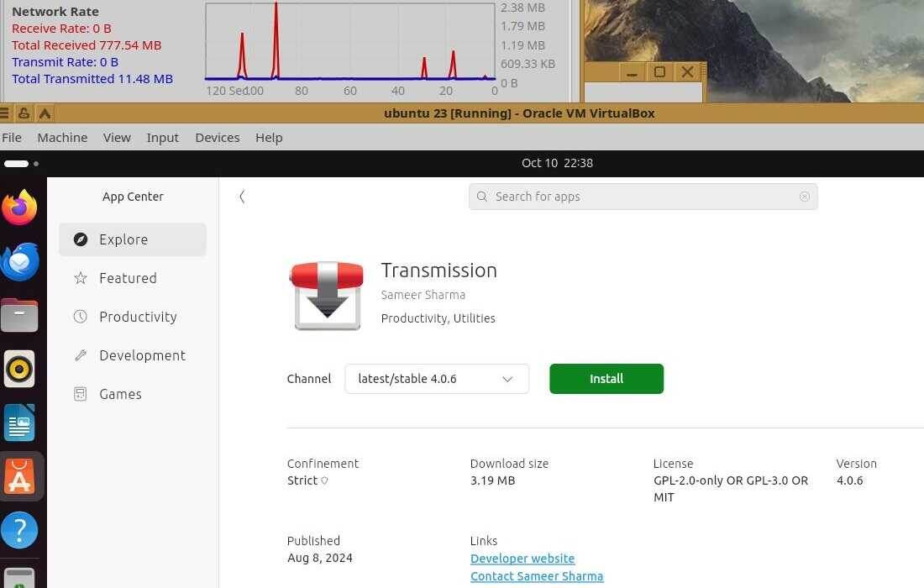Image resolution: width=924 pixels, height=588 pixels.
Task: Click the Transmission app icon
Action: tap(327, 295)
